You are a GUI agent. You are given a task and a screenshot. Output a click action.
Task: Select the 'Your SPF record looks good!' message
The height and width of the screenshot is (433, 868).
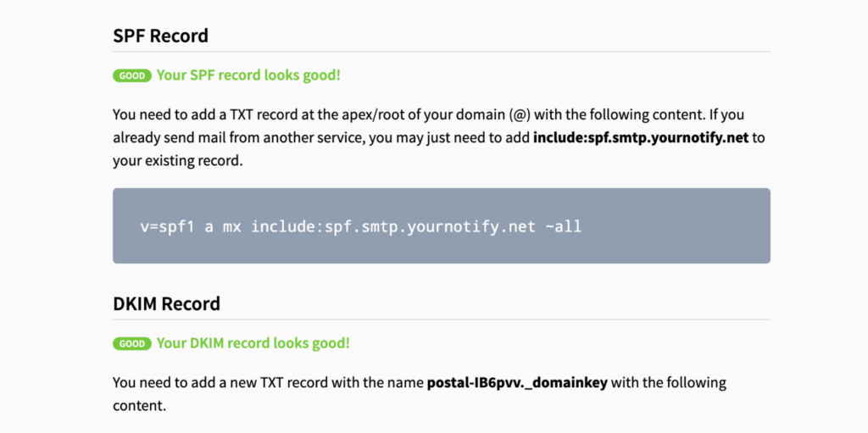(x=248, y=75)
